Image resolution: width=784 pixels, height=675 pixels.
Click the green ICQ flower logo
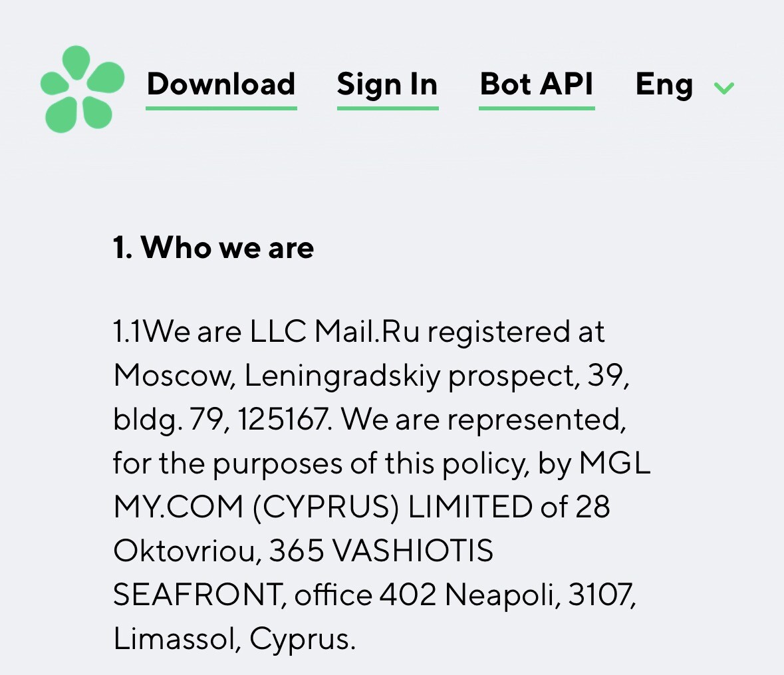82,89
